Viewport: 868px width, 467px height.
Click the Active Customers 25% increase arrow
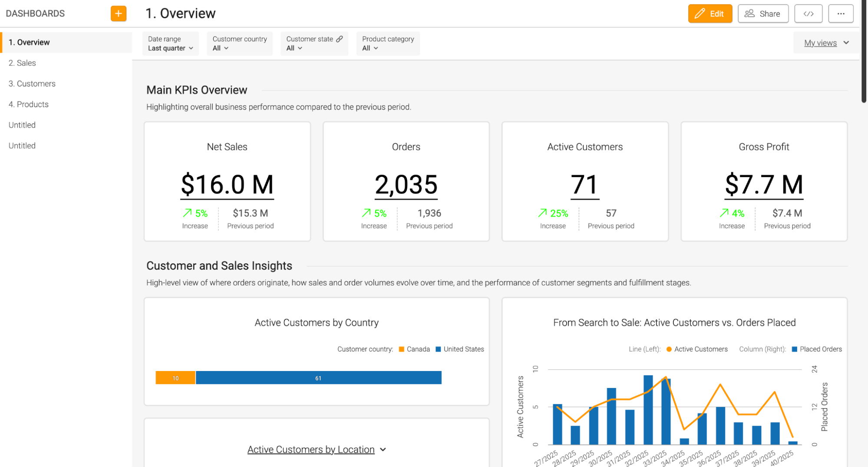tap(542, 213)
